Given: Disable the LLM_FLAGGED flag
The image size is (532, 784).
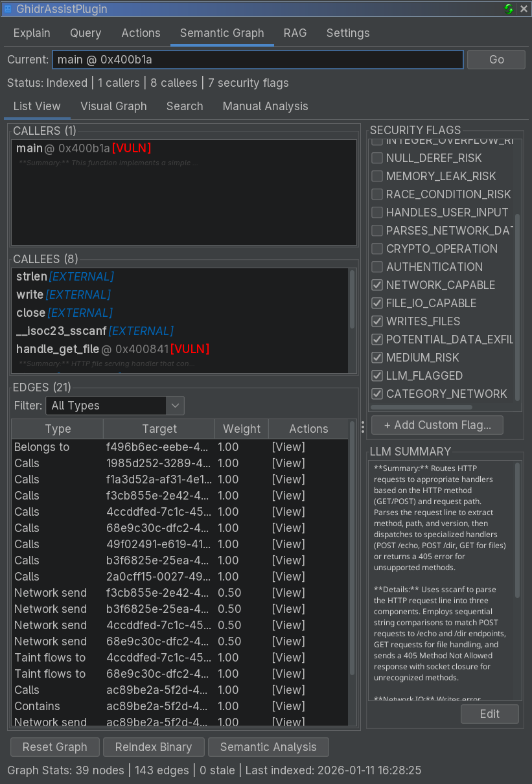Looking at the screenshot, I should (377, 376).
